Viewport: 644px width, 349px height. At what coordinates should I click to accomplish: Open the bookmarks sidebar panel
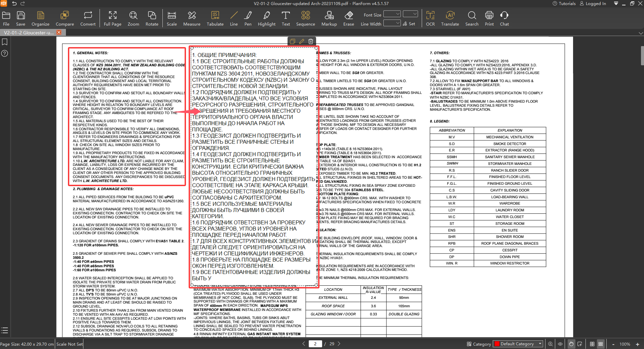coord(5,42)
